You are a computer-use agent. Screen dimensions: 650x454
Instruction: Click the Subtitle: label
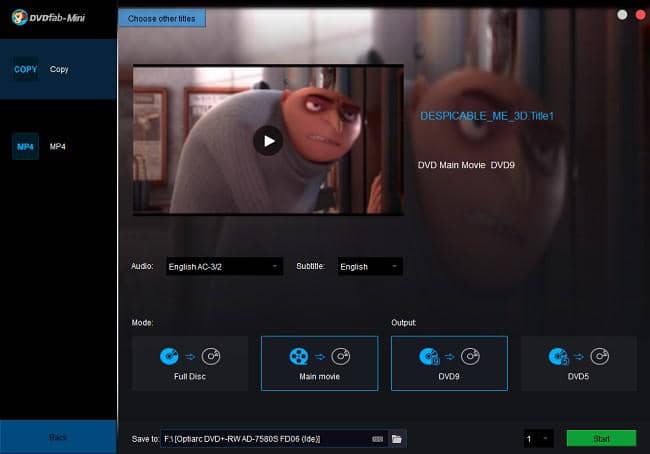tap(310, 266)
